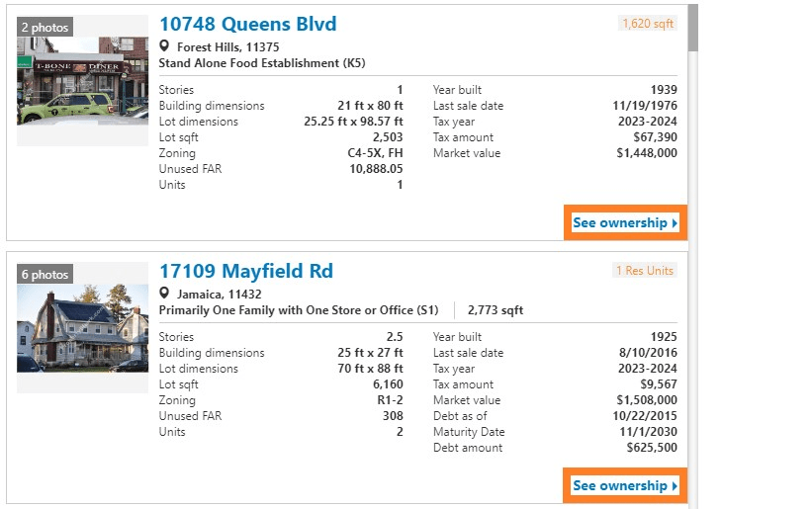The height and width of the screenshot is (509, 812).
Task: Open the 10748 Queens Blvd address link
Action: 247,24
